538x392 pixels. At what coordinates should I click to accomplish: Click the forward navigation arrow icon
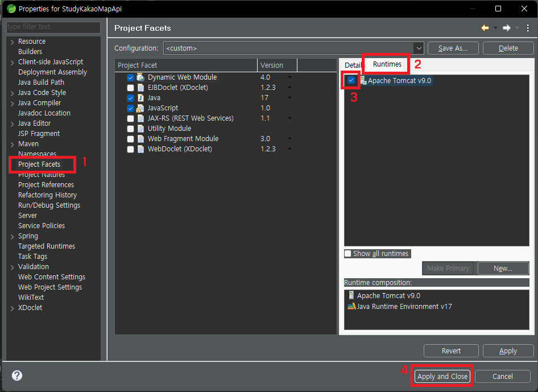click(x=506, y=28)
